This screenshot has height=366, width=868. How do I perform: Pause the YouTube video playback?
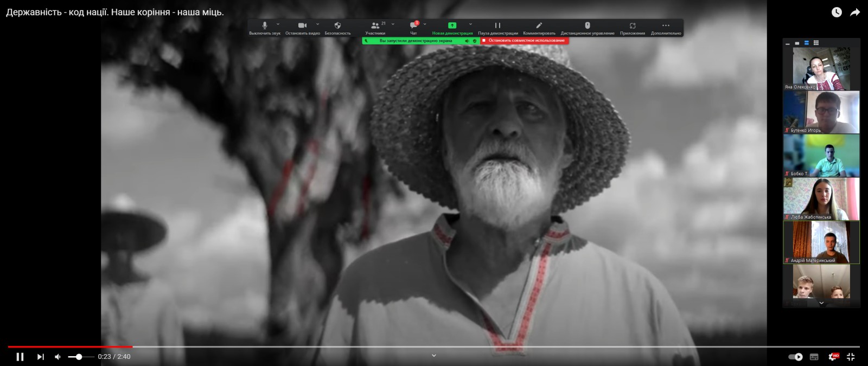pos(20,357)
